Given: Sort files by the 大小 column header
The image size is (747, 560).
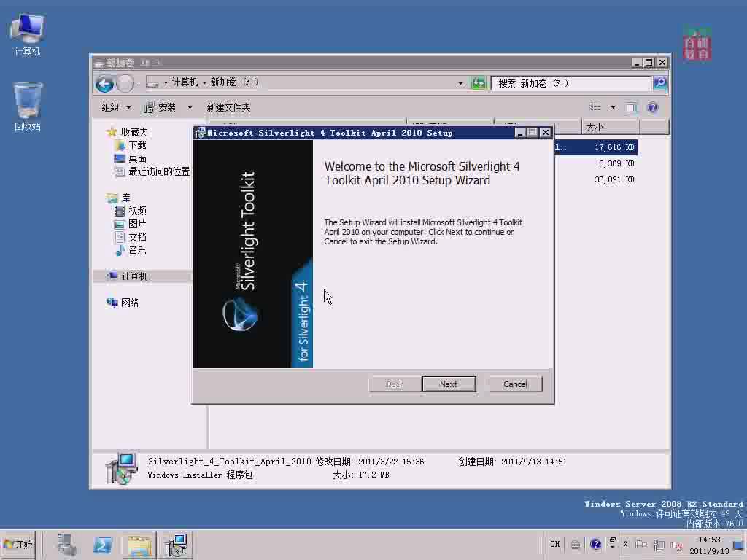Looking at the screenshot, I should (610, 127).
